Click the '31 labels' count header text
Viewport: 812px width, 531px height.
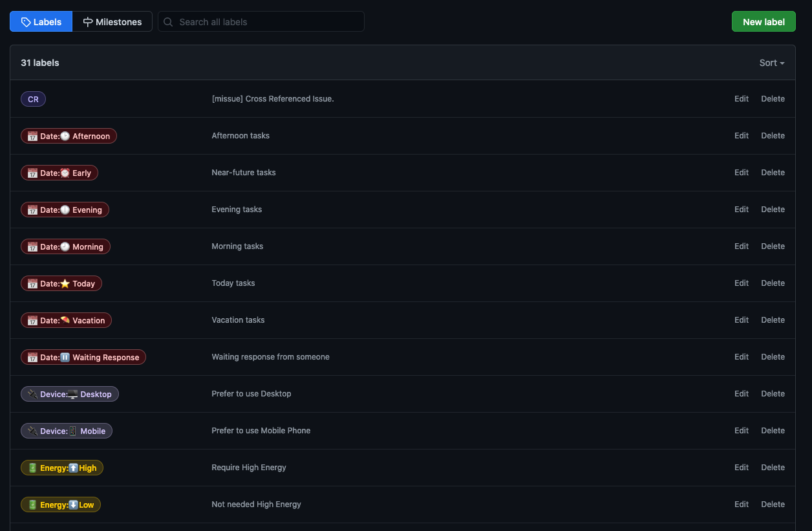[40, 63]
